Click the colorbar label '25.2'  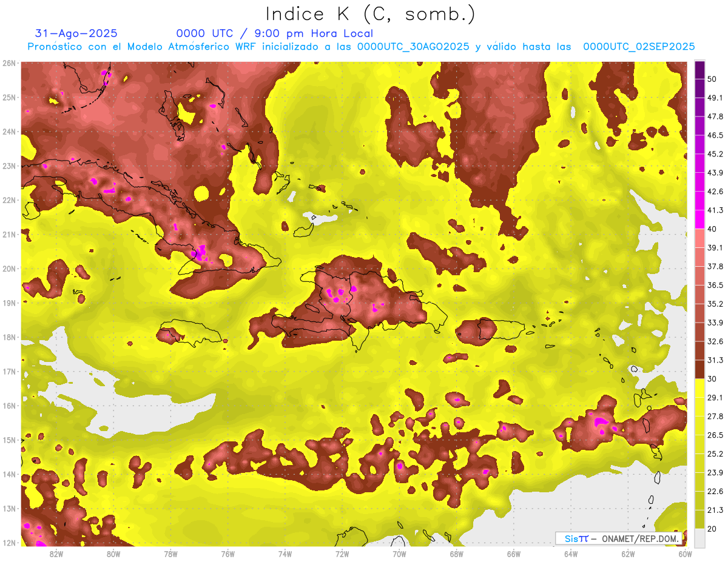[x=716, y=454]
